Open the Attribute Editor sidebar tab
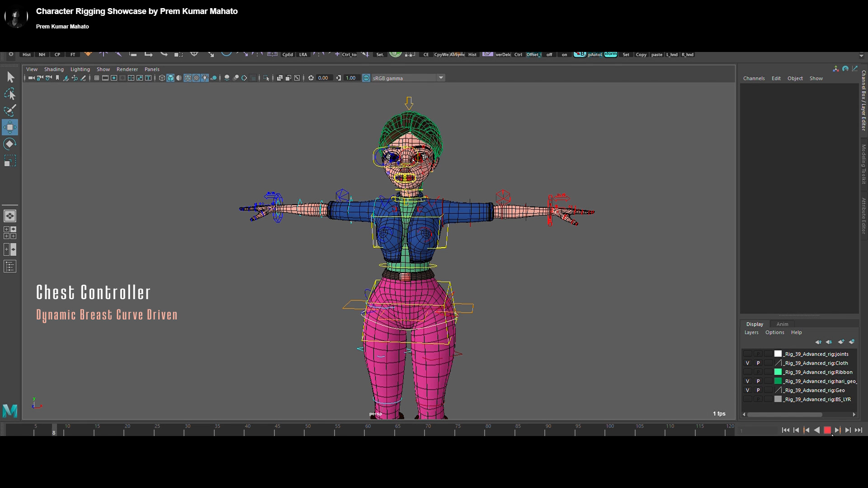 click(863, 216)
